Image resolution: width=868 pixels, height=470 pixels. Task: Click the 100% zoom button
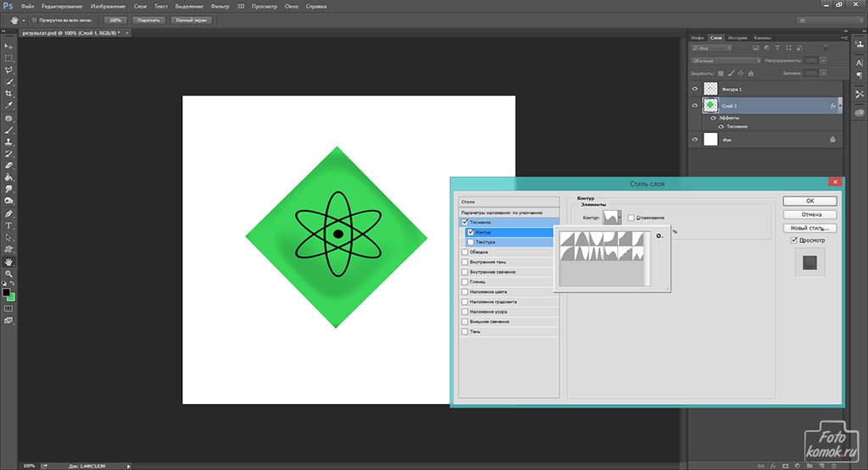pyautogui.click(x=115, y=20)
